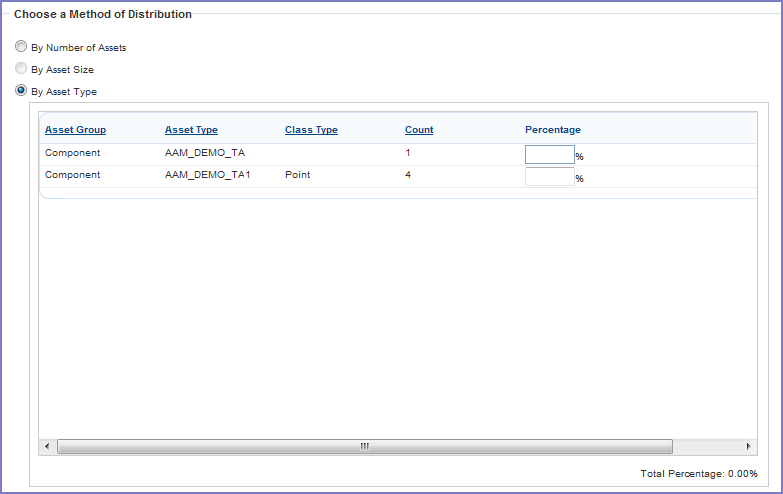Sort by the Class Type header
The width and height of the screenshot is (783, 494).
[311, 130]
